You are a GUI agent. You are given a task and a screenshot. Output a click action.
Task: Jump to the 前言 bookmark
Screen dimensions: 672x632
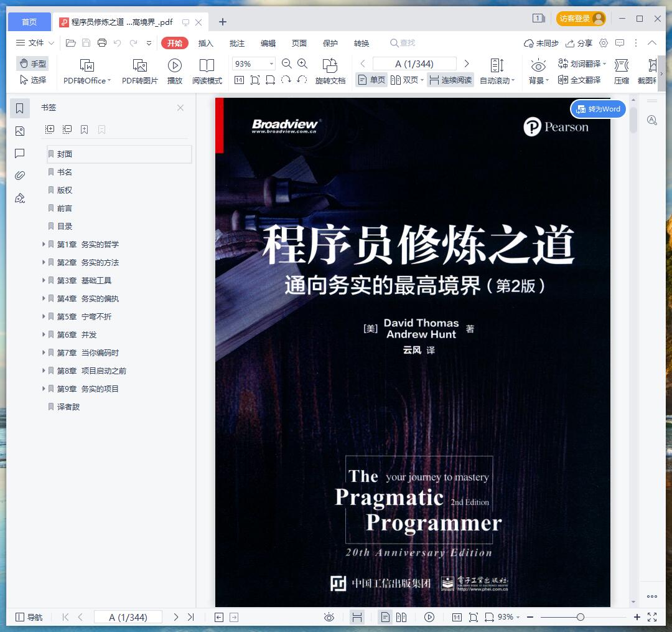click(x=65, y=208)
